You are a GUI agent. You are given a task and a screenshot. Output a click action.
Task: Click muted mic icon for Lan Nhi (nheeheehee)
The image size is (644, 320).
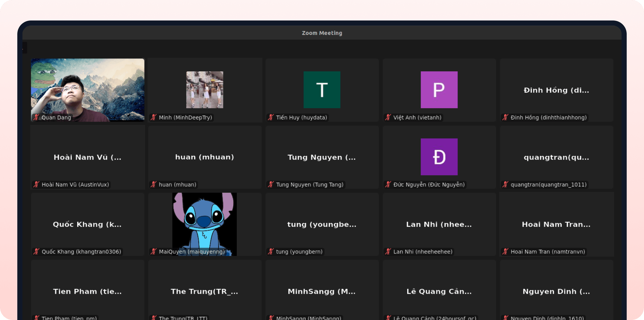click(388, 252)
